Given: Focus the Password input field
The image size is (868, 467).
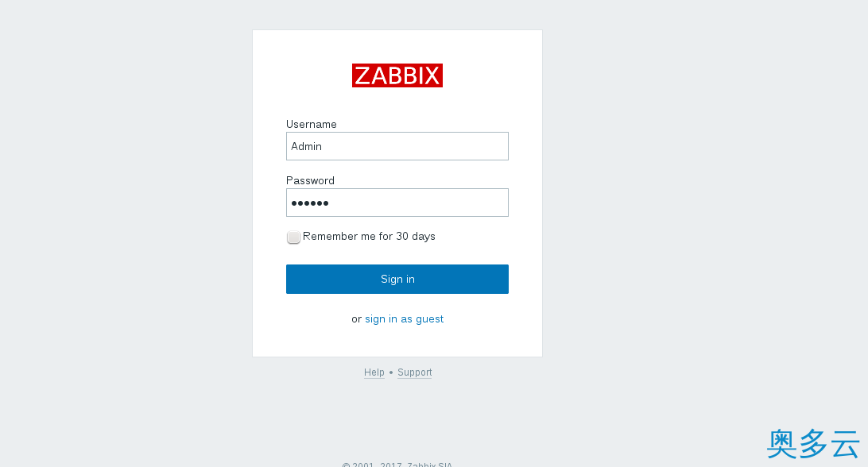Looking at the screenshot, I should tap(397, 203).
